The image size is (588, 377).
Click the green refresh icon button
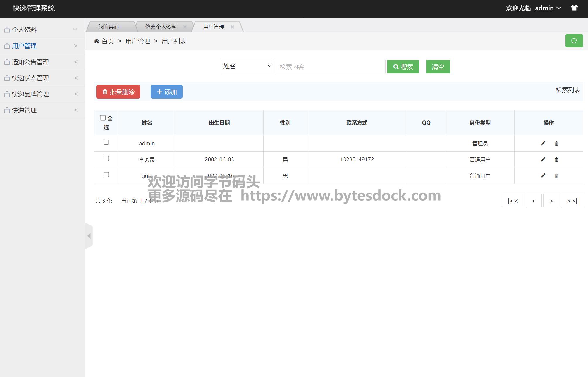pyautogui.click(x=574, y=41)
